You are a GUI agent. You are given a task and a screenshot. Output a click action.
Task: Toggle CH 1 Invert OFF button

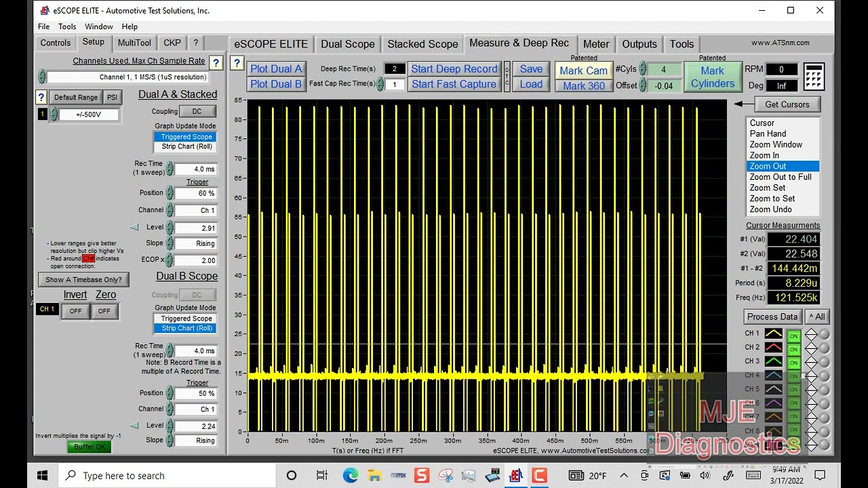tap(75, 311)
